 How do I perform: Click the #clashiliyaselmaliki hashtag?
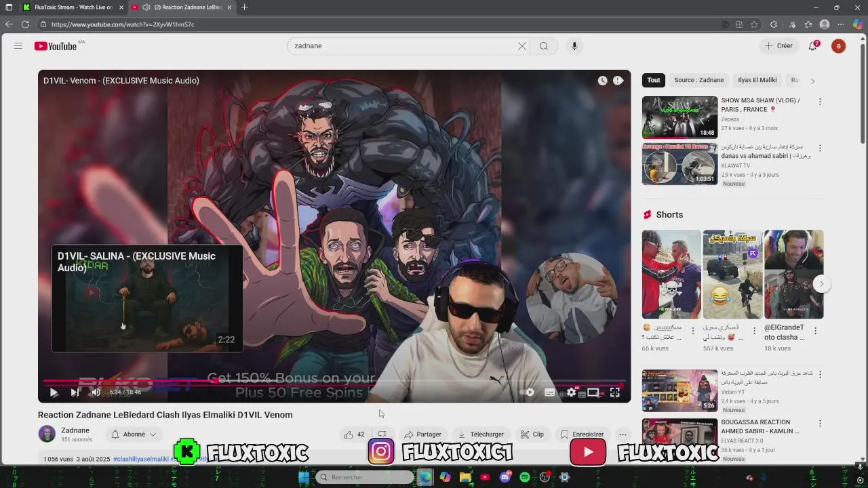(141, 459)
